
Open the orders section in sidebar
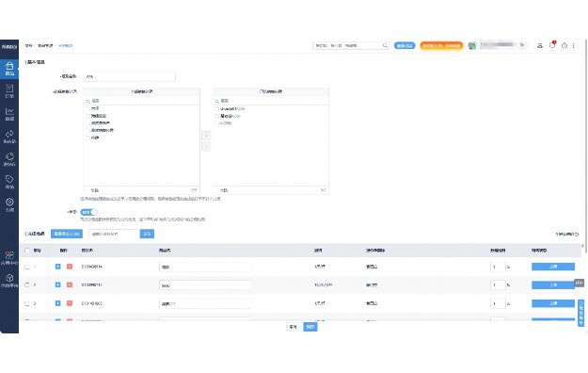coord(9,91)
